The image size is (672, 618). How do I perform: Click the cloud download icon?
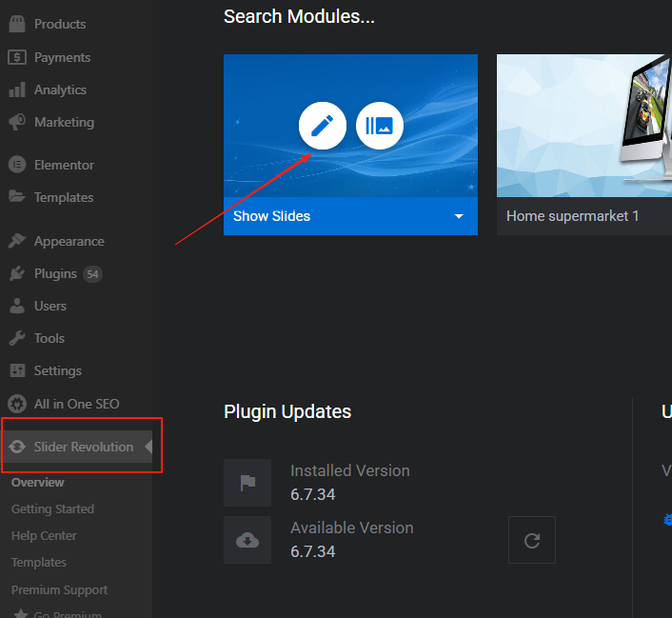pos(247,540)
